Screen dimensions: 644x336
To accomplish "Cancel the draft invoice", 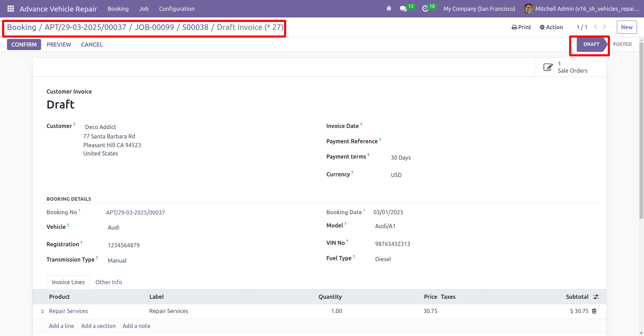I will [x=92, y=45].
